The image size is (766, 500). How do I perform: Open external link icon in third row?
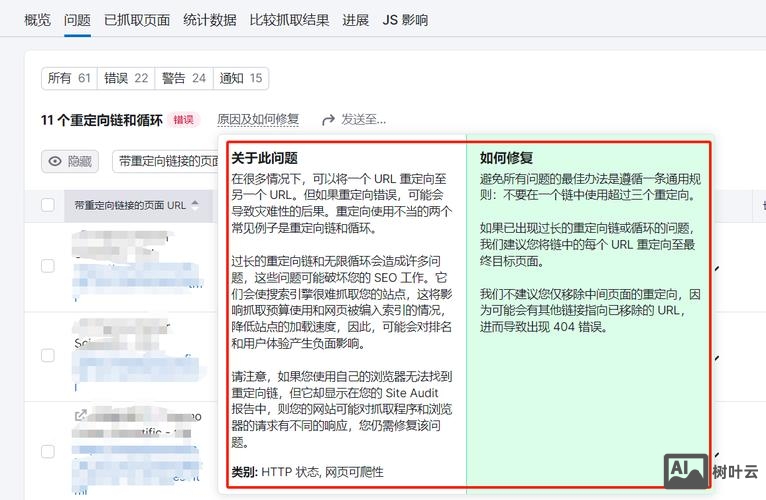pos(81,415)
